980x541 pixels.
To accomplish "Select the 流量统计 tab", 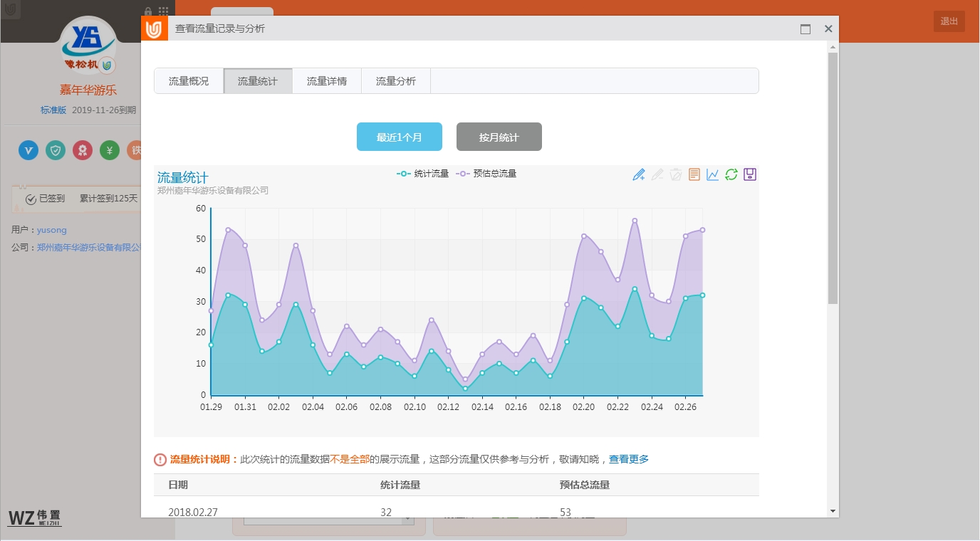I will point(258,81).
